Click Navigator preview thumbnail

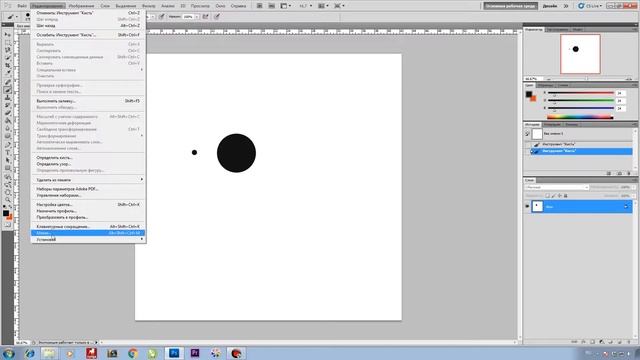[580, 54]
